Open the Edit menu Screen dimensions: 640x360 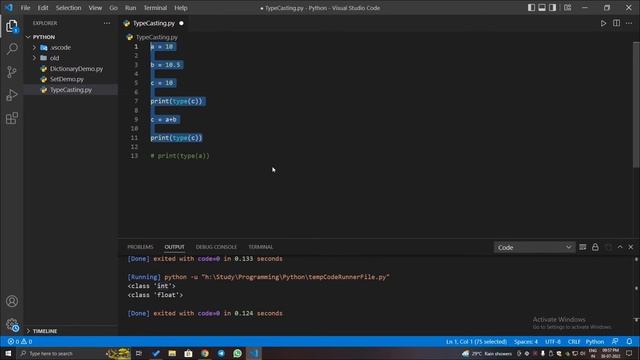pyautogui.click(x=43, y=8)
